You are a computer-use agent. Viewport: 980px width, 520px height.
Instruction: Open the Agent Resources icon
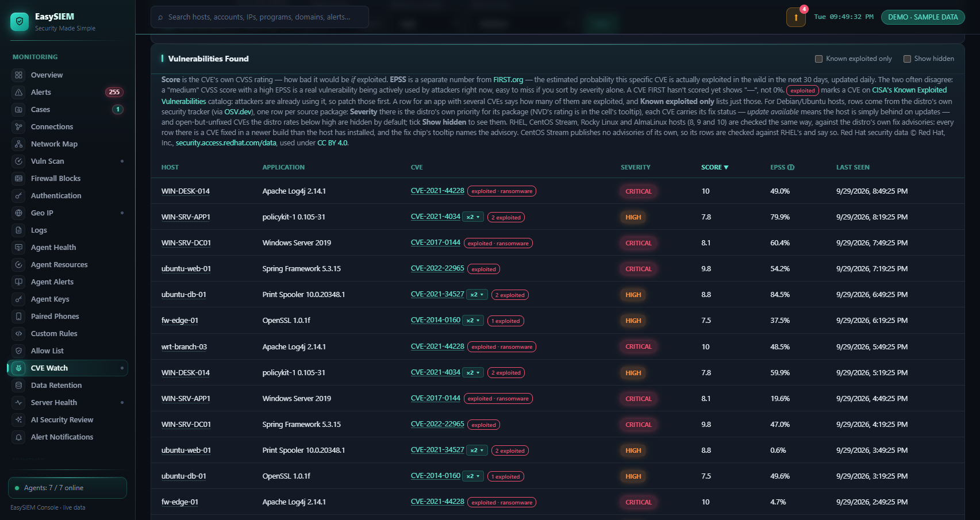click(19, 265)
